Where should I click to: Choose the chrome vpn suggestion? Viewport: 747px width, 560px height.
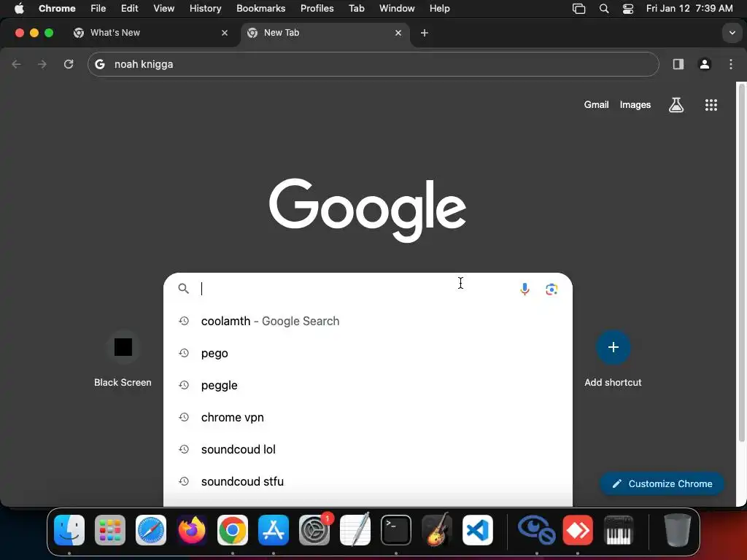(368, 417)
